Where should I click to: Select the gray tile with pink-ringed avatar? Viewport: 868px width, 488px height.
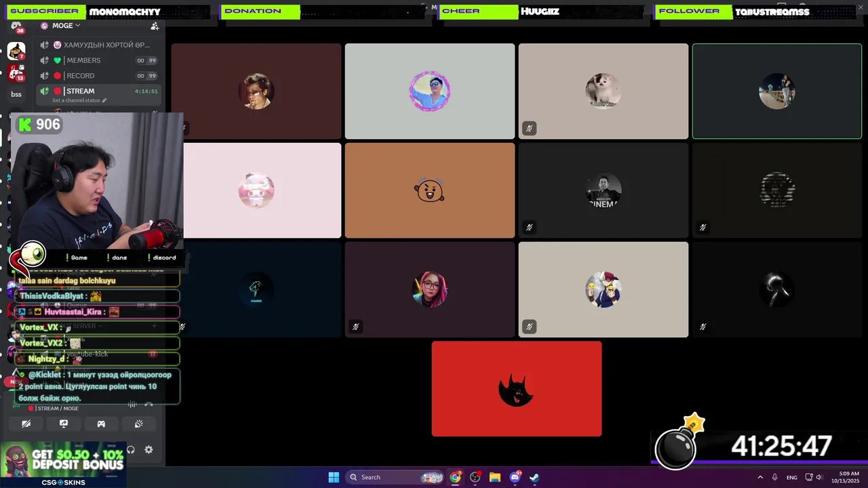pos(430,91)
